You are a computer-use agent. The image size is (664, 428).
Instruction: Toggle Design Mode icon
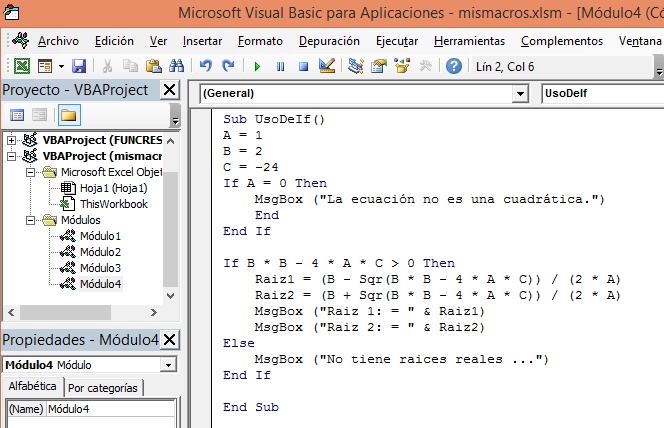326,66
